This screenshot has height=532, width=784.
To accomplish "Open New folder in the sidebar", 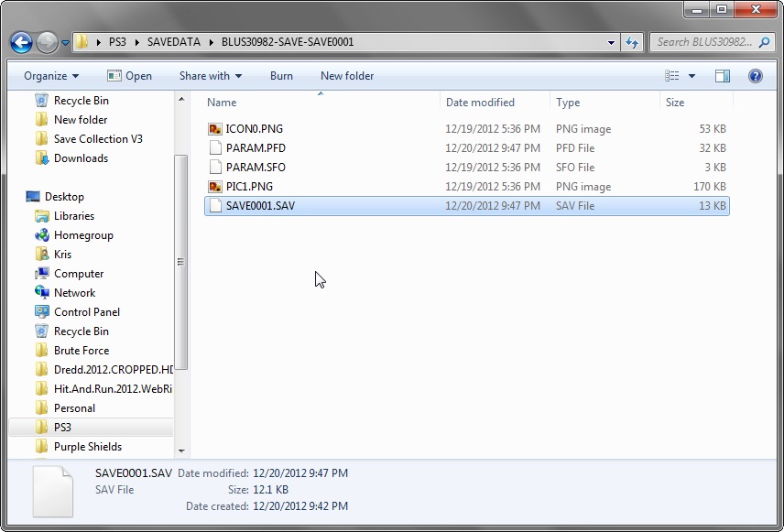I will 81,120.
